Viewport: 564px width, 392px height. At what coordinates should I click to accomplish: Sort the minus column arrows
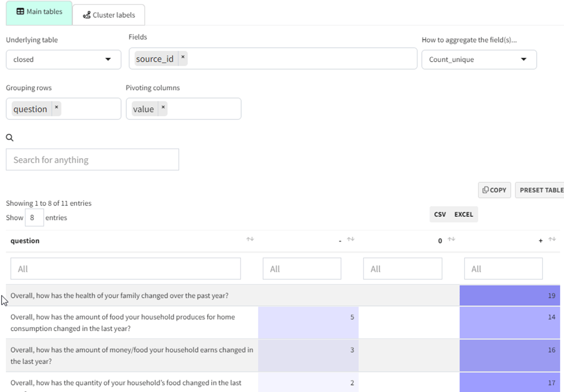[351, 239]
